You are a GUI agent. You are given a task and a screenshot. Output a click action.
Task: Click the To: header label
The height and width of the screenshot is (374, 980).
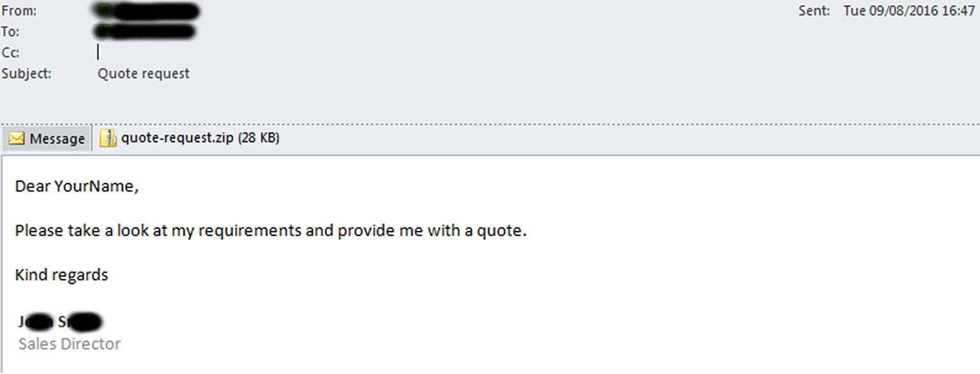tap(10, 32)
